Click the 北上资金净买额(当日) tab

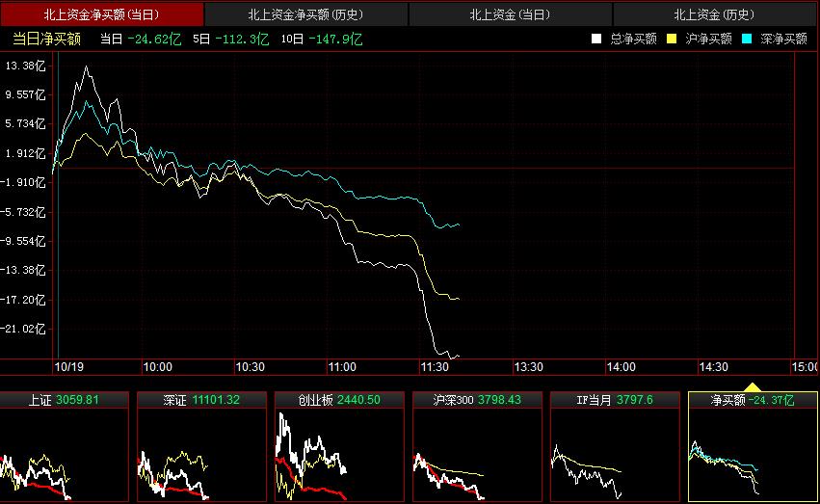(102, 14)
